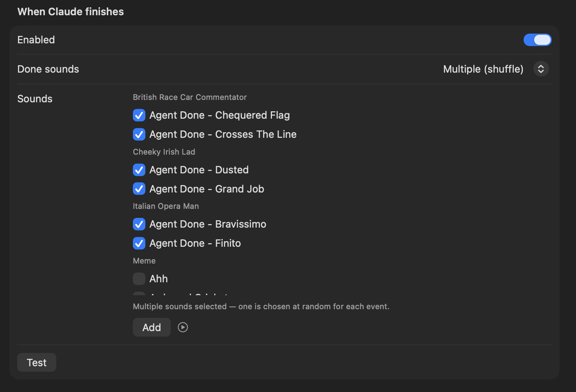The height and width of the screenshot is (392, 576).
Task: Click the Add sound button
Action: [152, 327]
